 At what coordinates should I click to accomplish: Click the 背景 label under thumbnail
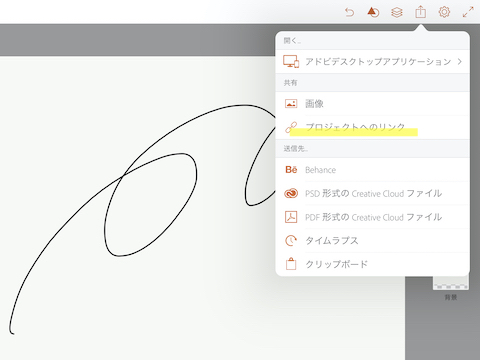click(451, 297)
